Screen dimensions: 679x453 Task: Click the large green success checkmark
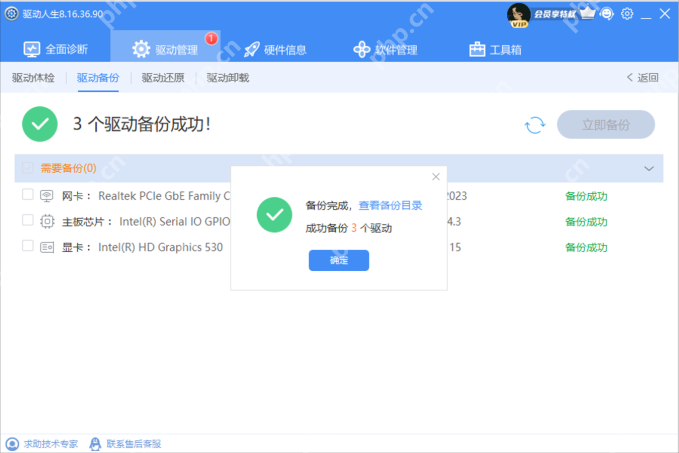coord(40,124)
